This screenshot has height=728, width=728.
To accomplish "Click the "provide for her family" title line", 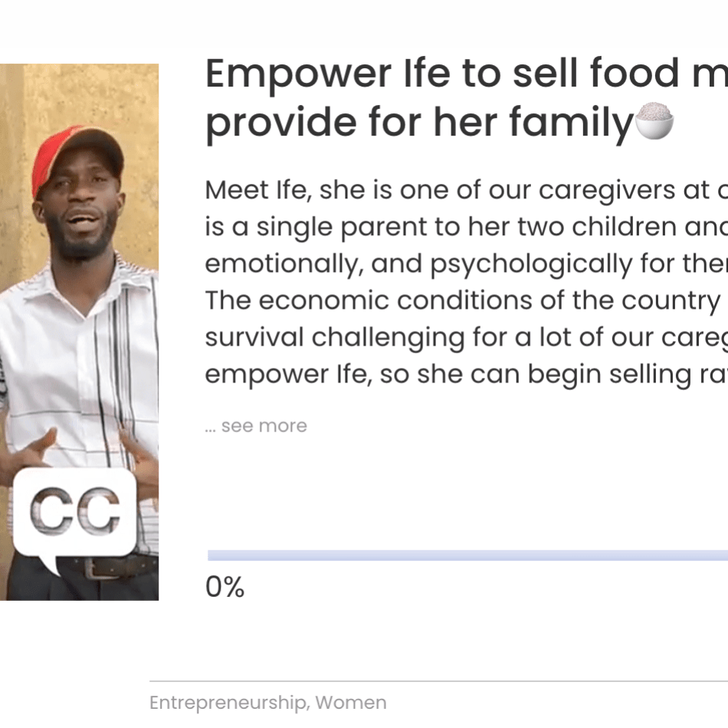I will pyautogui.click(x=419, y=123).
